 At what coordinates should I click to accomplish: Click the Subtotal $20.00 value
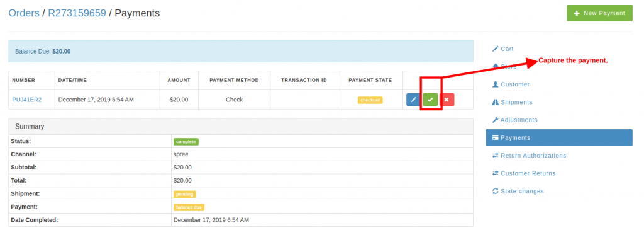(x=183, y=168)
